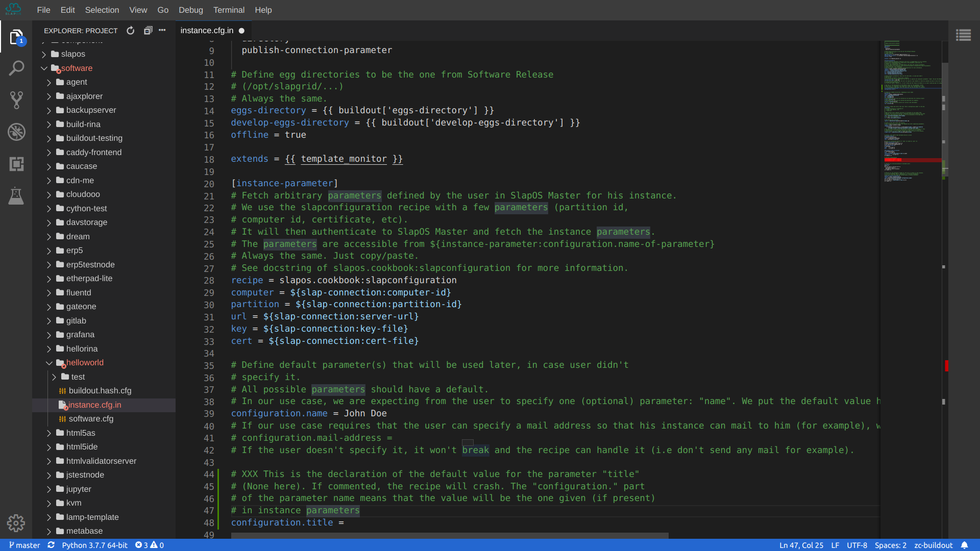
Task: Open the Selection menu
Action: (102, 10)
